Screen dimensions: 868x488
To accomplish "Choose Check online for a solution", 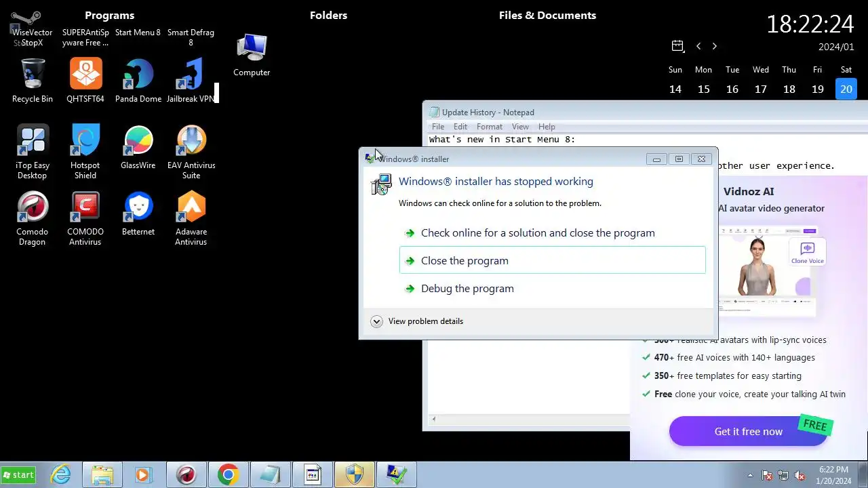I will click(x=552, y=232).
